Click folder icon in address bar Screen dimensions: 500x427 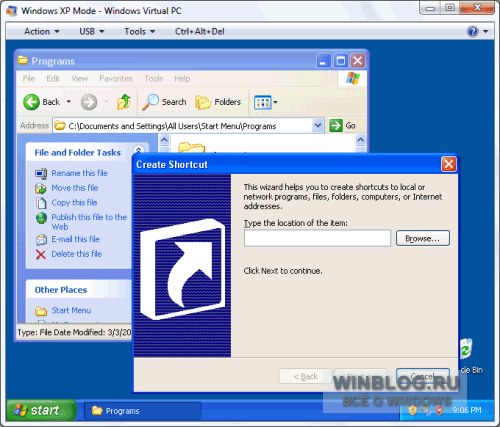pyautogui.click(x=60, y=126)
